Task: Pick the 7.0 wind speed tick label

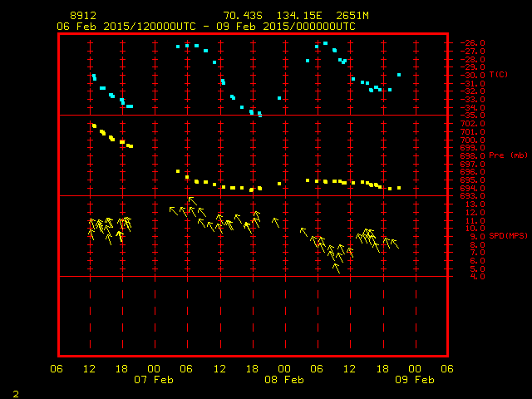Action: (478, 253)
